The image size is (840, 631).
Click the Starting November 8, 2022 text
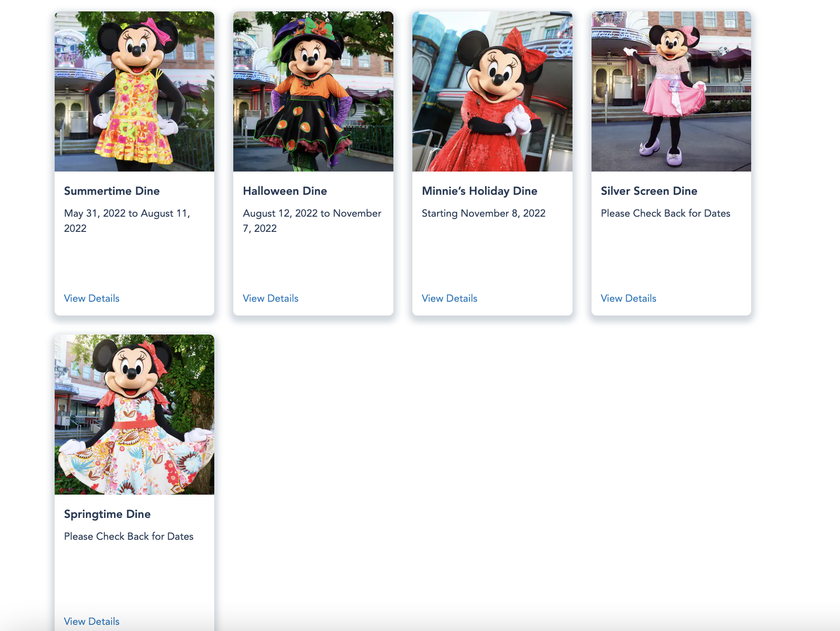(x=484, y=213)
